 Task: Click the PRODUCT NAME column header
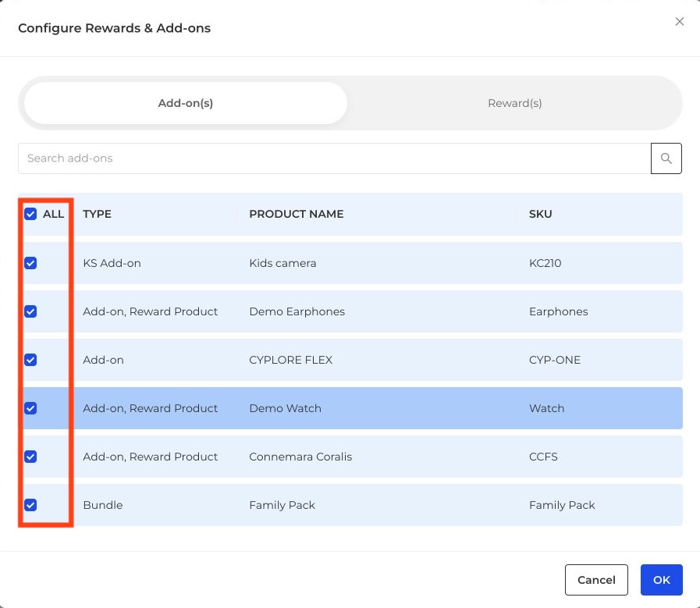pyautogui.click(x=296, y=214)
